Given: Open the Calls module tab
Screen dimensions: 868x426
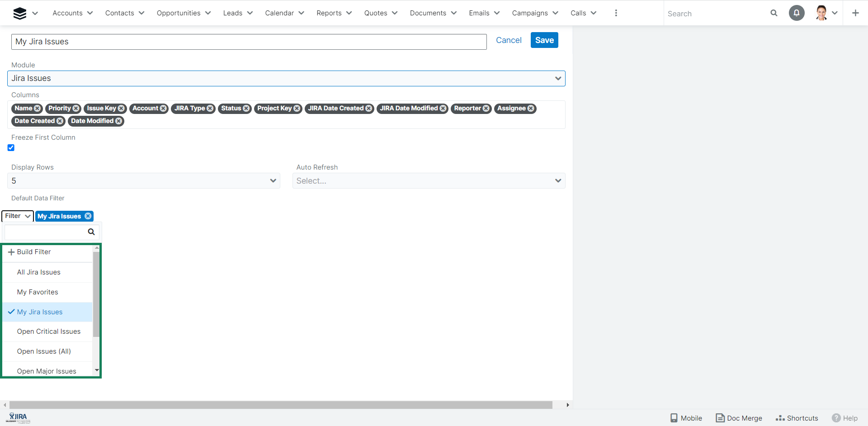Looking at the screenshot, I should click(x=578, y=13).
